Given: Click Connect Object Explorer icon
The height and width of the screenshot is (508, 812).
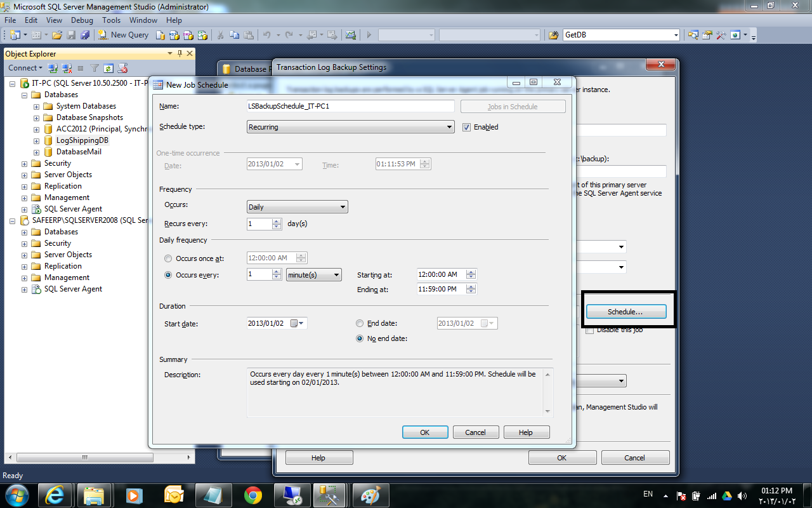Looking at the screenshot, I should coord(53,68).
